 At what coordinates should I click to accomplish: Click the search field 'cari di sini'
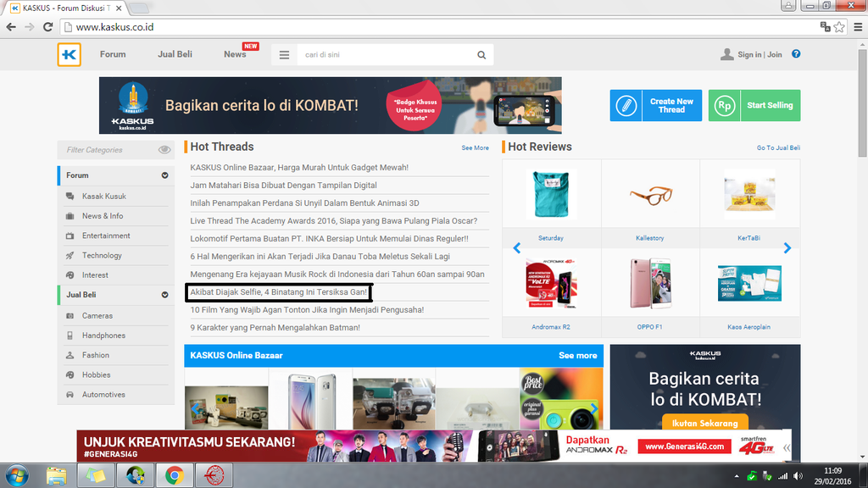pos(386,55)
